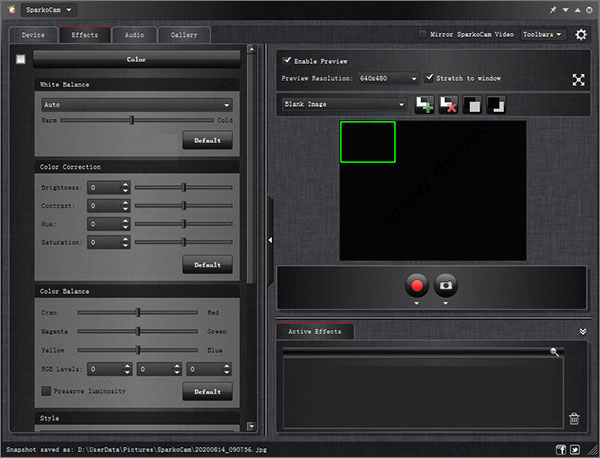This screenshot has height=458, width=600.
Task: Delete active effects using trash can icon
Action: click(574, 418)
